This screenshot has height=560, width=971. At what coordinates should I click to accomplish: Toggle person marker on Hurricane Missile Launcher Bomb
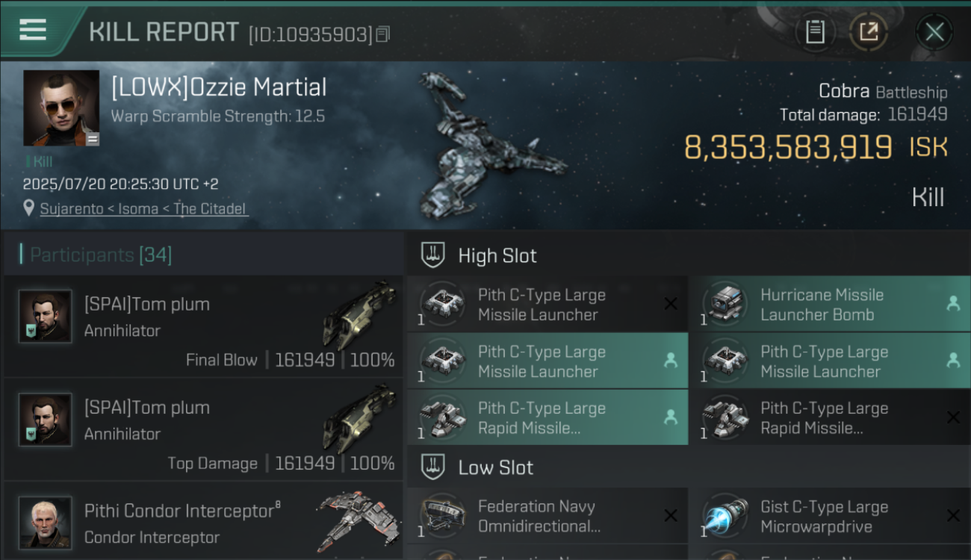(x=953, y=303)
